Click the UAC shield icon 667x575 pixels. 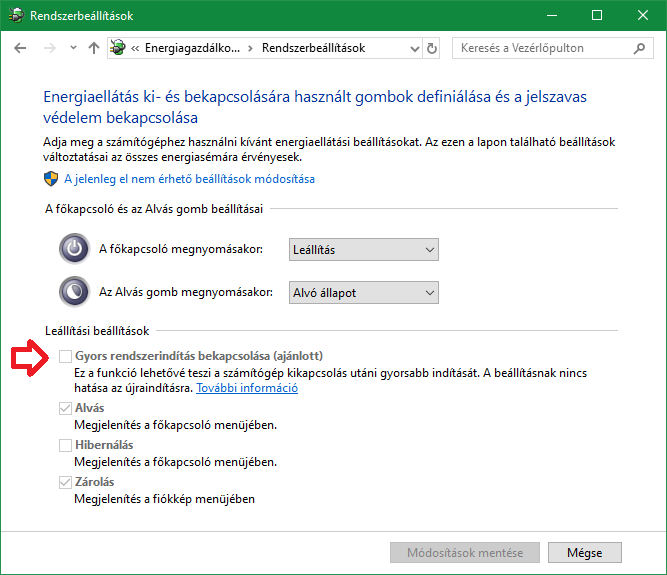[51, 179]
